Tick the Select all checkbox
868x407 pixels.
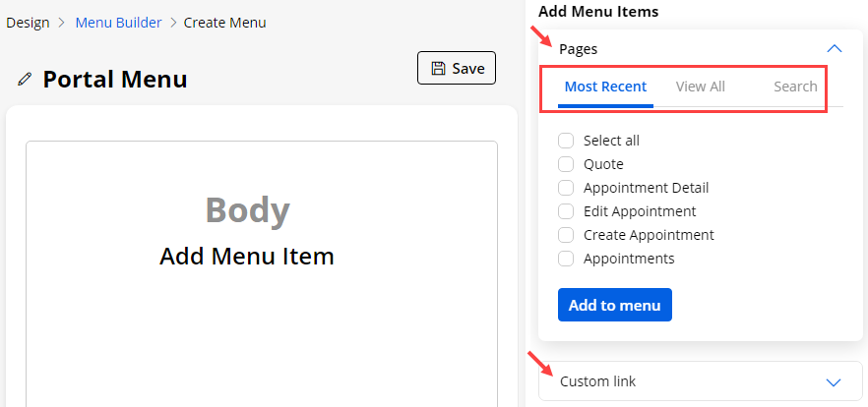tap(566, 141)
